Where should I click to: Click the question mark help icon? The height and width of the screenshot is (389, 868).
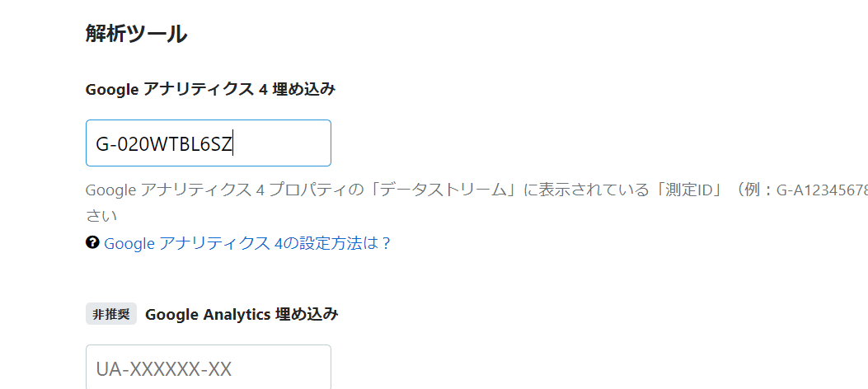click(x=92, y=242)
